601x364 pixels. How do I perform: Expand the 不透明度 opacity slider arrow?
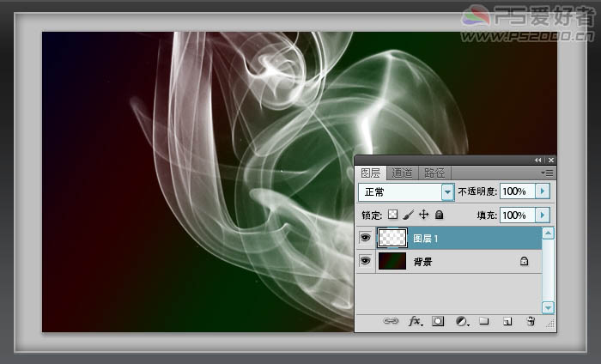[x=543, y=191]
